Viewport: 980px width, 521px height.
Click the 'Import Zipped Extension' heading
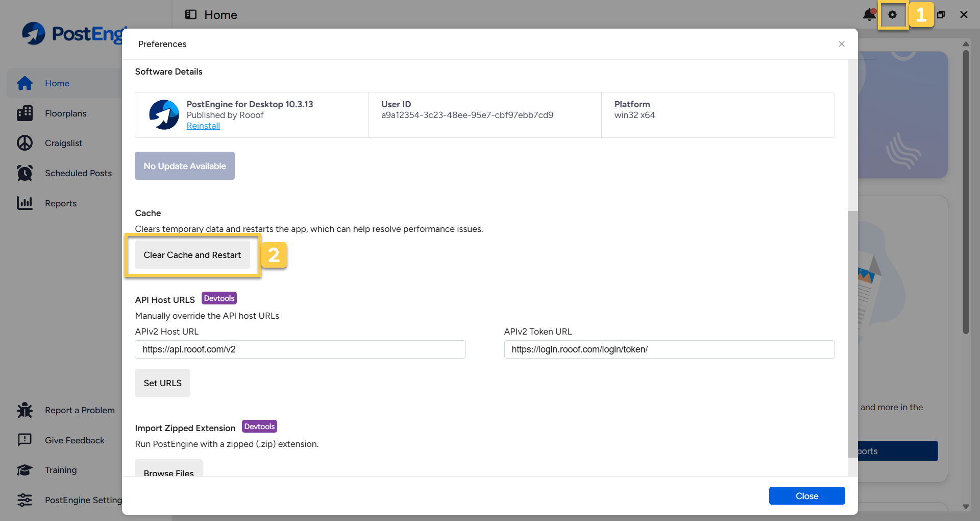click(185, 428)
